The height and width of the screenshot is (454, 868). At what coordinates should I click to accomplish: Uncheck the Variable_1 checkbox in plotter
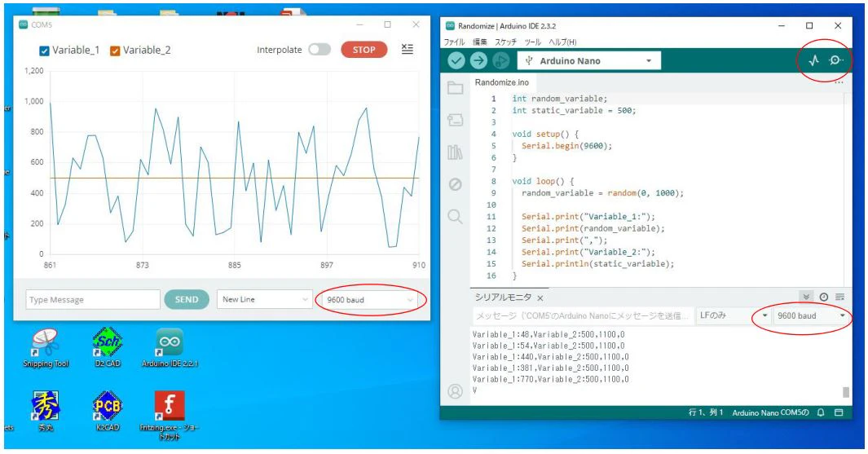coord(44,51)
